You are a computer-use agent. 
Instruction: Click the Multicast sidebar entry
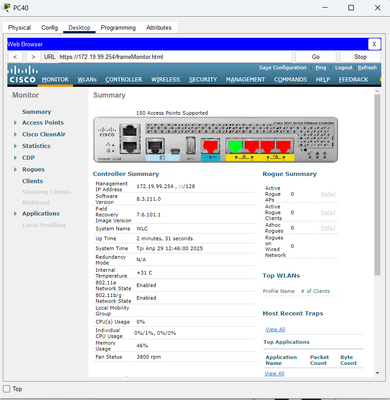(36, 203)
